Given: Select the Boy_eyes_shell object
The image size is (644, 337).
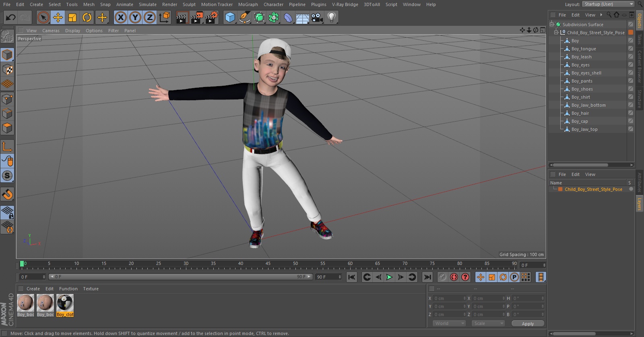Looking at the screenshot, I should tap(586, 73).
